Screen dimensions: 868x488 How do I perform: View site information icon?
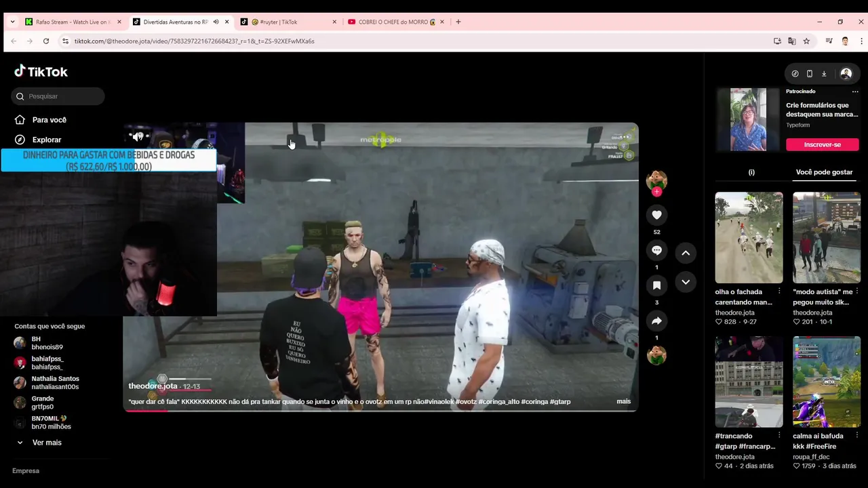[65, 41]
